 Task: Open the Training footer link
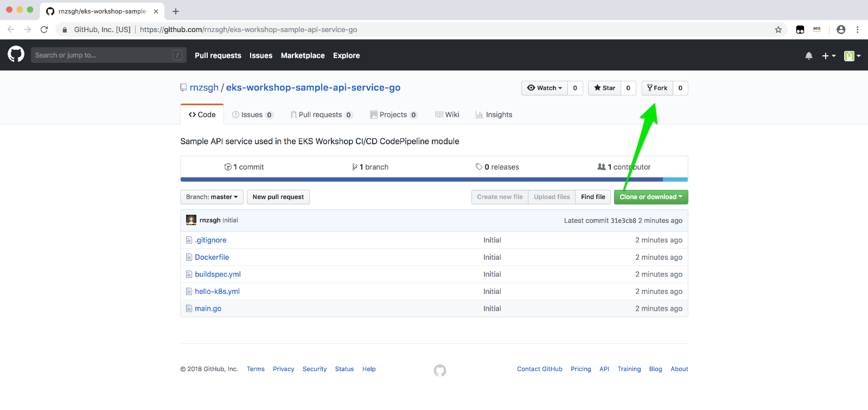pyautogui.click(x=629, y=369)
